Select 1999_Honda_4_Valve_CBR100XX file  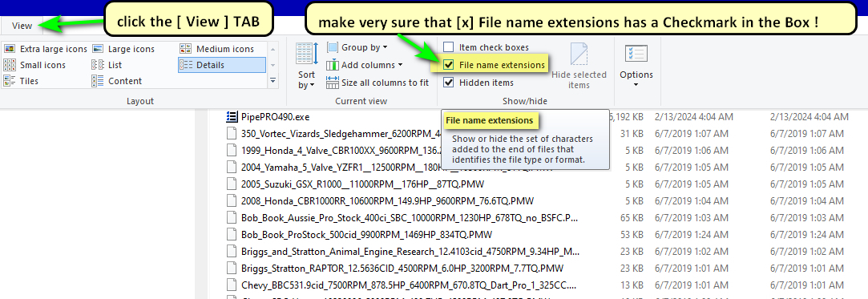click(x=341, y=150)
